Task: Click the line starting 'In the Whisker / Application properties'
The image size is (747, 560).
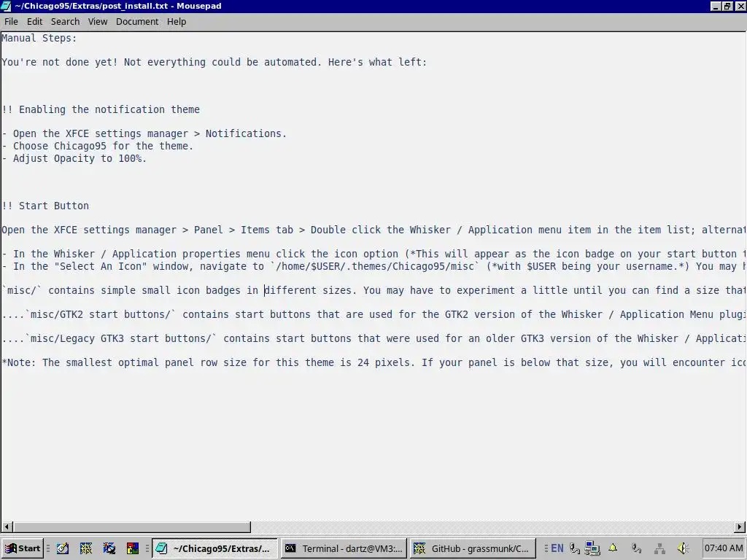Action: click(x=373, y=254)
